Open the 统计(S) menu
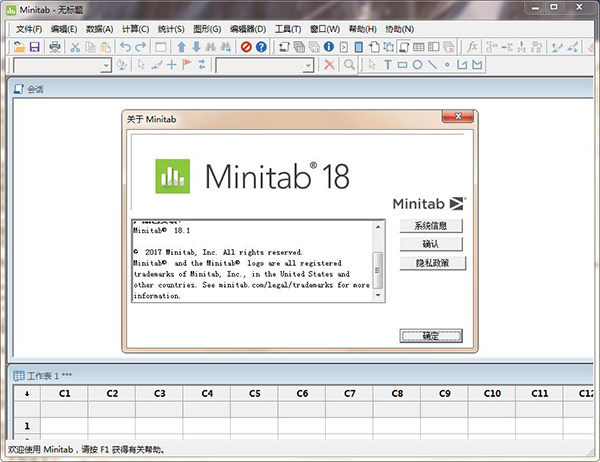Image resolution: width=600 pixels, height=462 pixels. click(x=173, y=28)
